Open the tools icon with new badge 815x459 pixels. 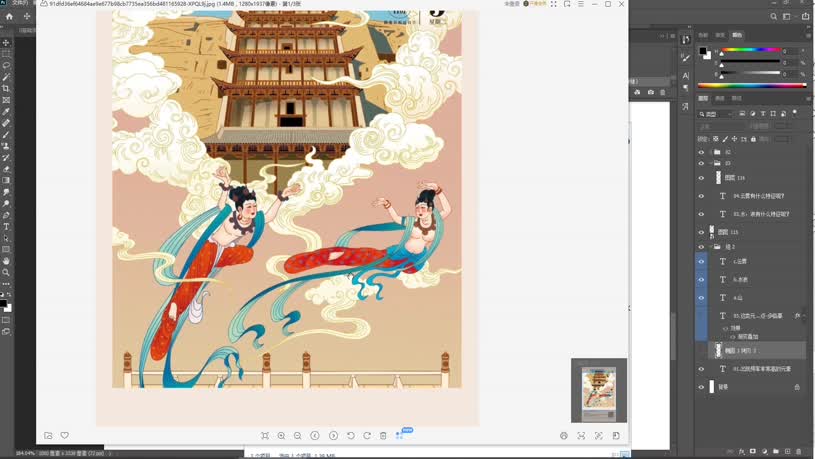(x=399, y=436)
